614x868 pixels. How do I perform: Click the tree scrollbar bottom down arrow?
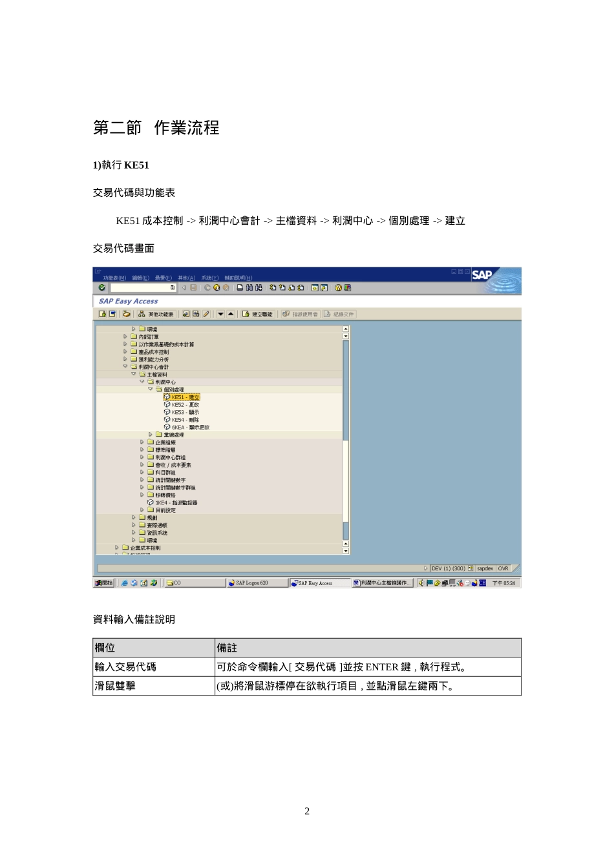pyautogui.click(x=346, y=551)
